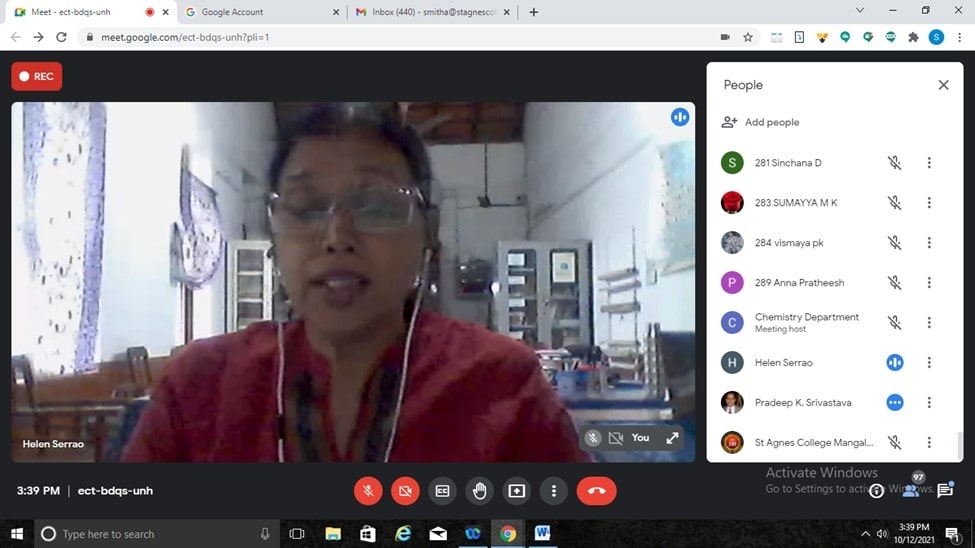Click the raise hand icon
This screenshot has height=548, width=975.
(479, 491)
